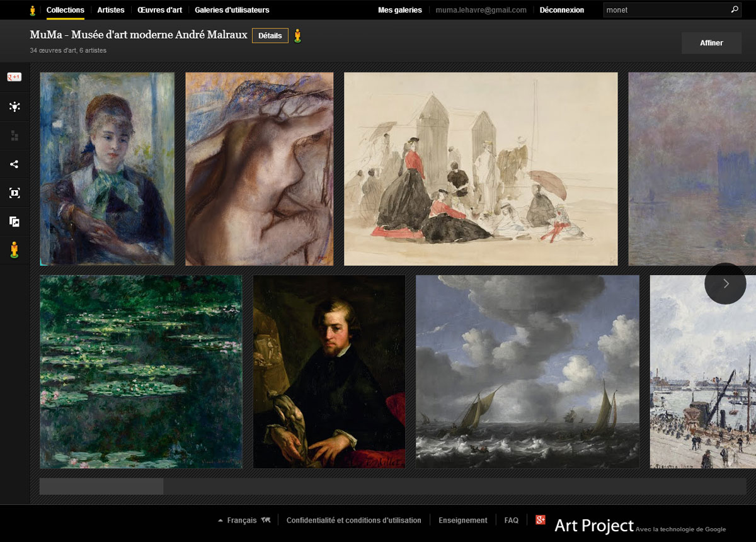
Task: Switch to Œuvres d'art tab
Action: [x=160, y=10]
